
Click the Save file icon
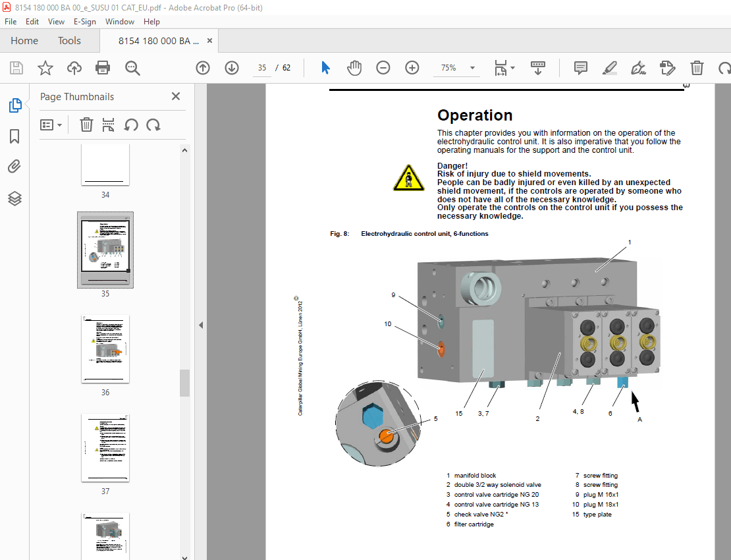point(16,68)
